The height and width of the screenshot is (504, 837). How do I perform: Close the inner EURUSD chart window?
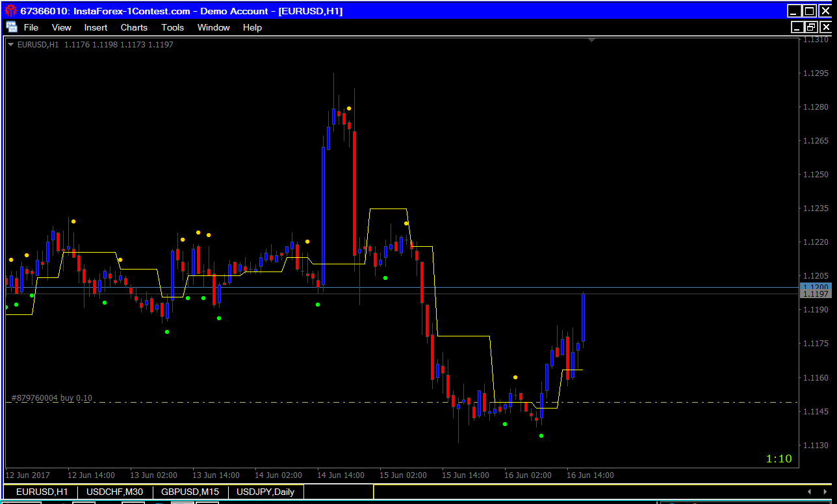[x=825, y=27]
